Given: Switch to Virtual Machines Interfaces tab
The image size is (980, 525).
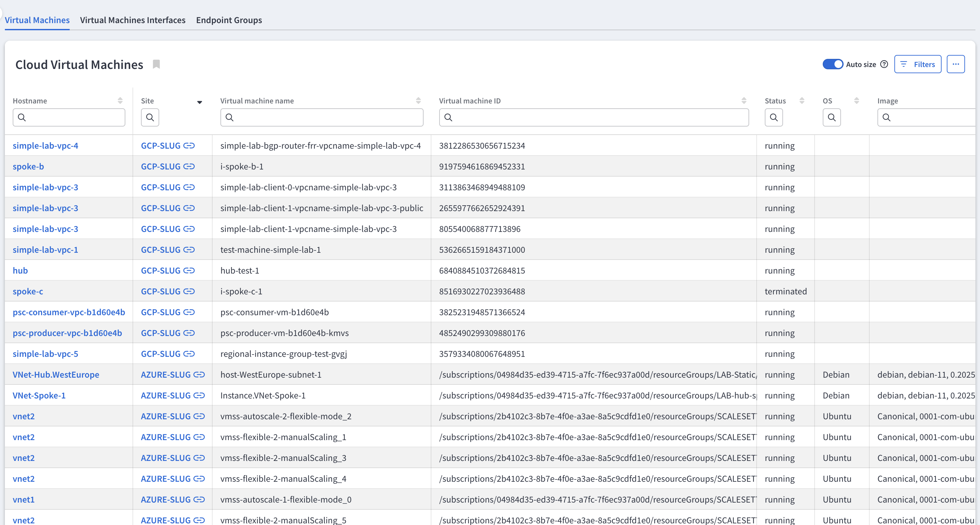Looking at the screenshot, I should pos(133,20).
